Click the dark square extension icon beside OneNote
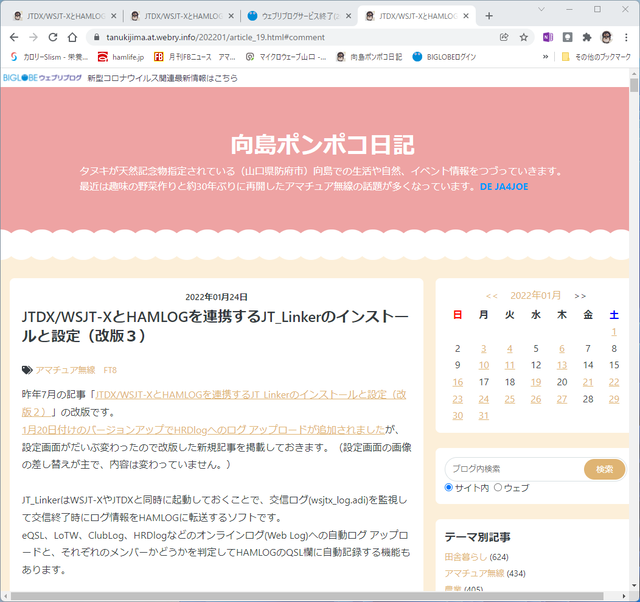The height and width of the screenshot is (602, 640). 567,37
